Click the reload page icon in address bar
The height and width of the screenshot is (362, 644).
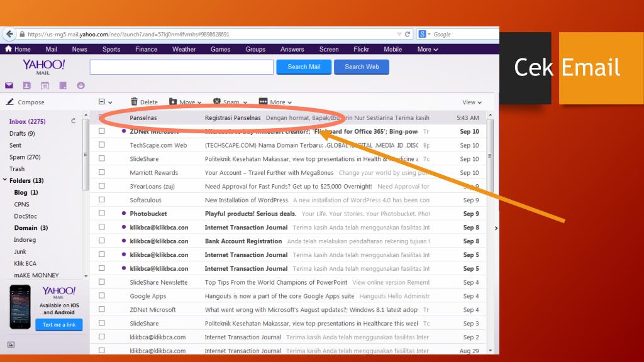[408, 34]
